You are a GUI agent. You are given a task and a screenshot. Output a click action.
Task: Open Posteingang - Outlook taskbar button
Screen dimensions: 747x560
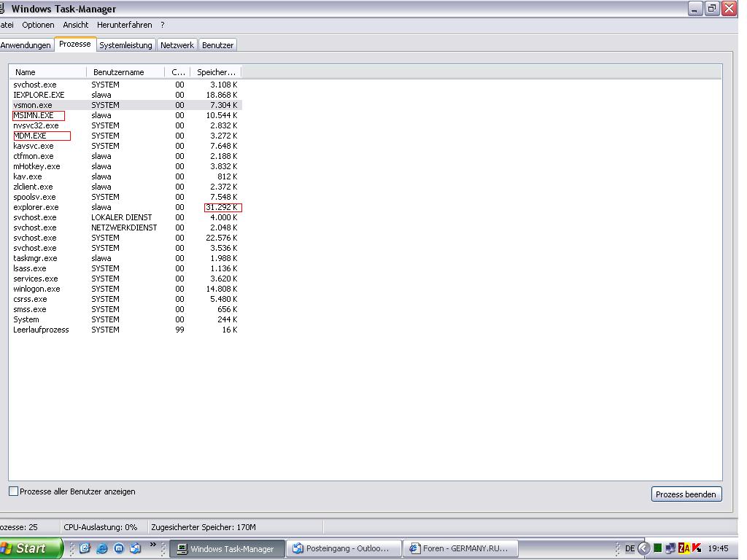pyautogui.click(x=344, y=549)
